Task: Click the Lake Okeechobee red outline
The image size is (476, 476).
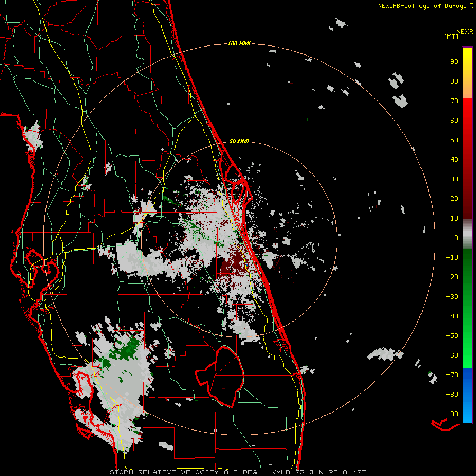Action: (219, 377)
